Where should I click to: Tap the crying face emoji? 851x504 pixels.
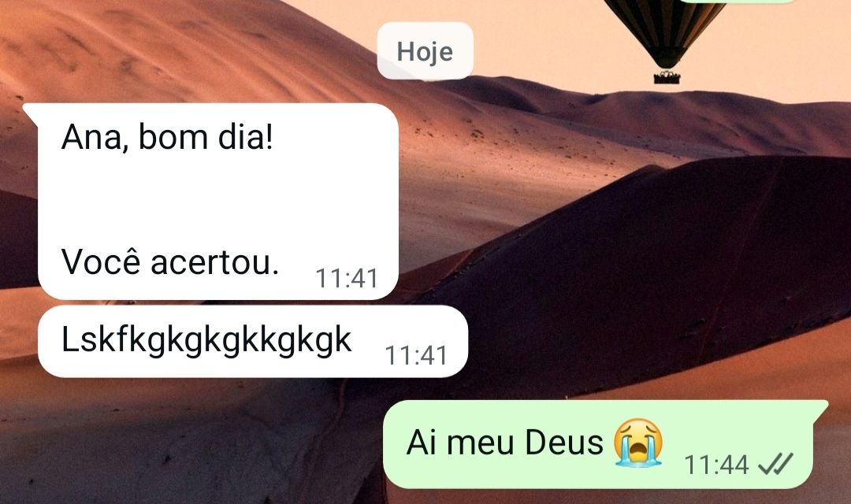(x=638, y=443)
